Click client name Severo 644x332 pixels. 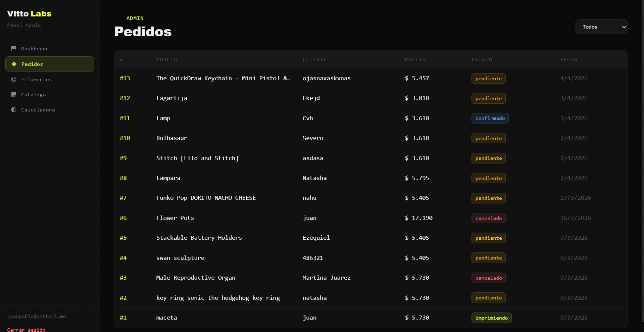313,138
